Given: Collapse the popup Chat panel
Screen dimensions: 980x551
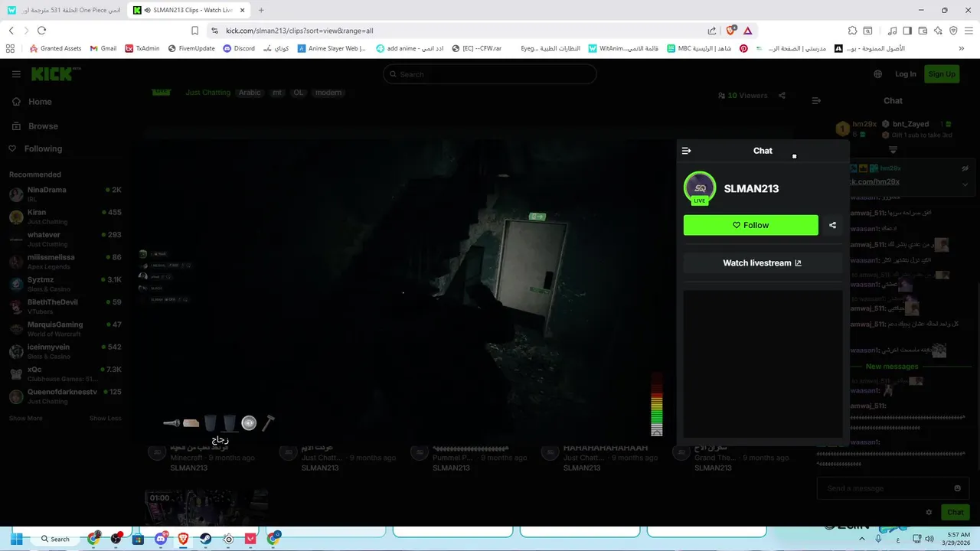Looking at the screenshot, I should tap(686, 151).
